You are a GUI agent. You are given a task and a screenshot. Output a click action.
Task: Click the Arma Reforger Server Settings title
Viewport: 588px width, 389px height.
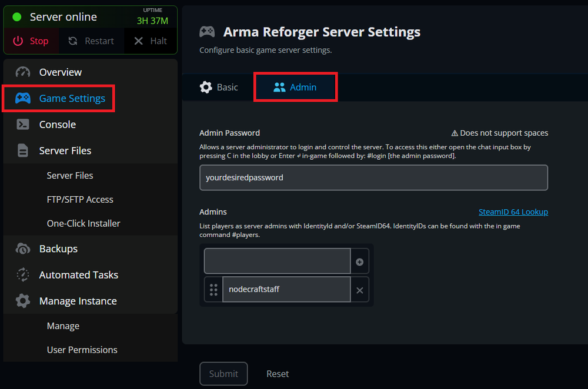pos(322,32)
